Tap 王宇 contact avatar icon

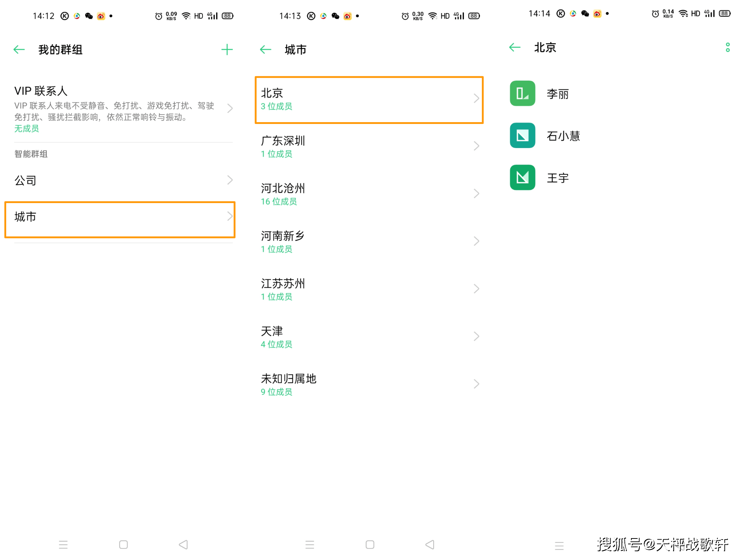[522, 178]
